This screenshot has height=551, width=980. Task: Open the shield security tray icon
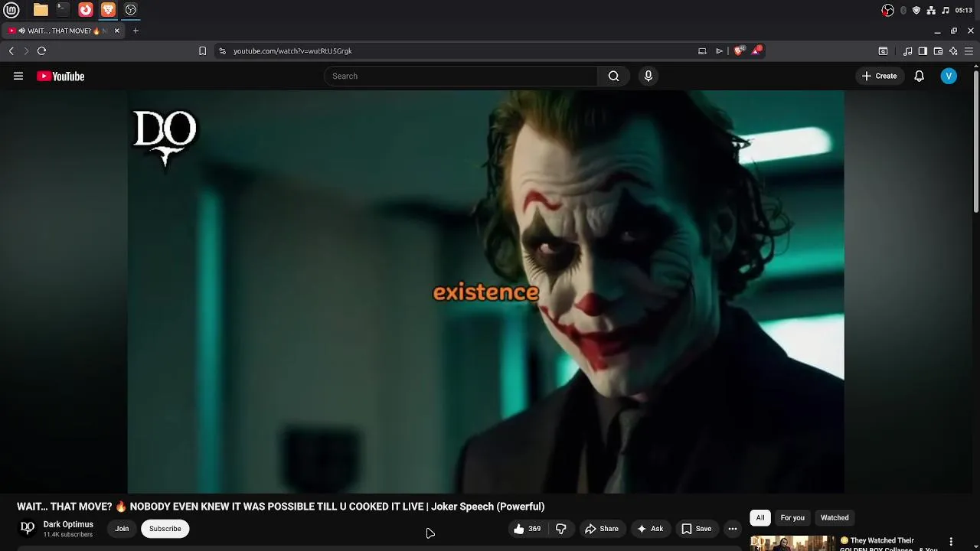(916, 10)
